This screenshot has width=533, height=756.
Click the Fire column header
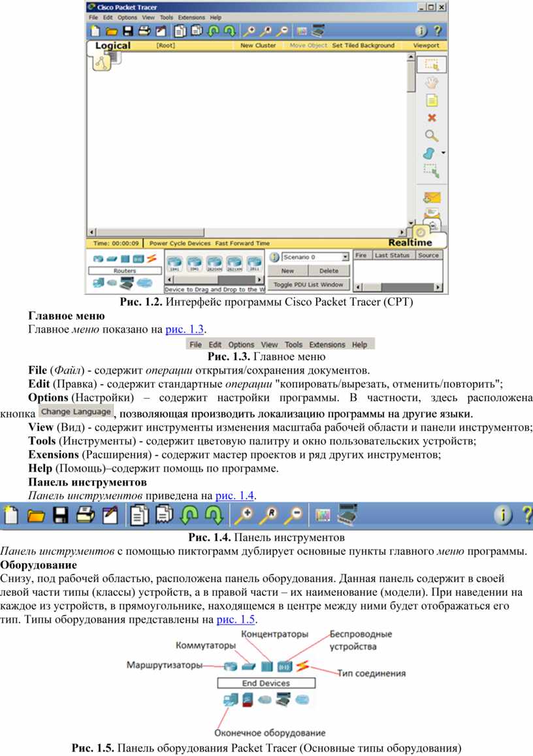pos(361,255)
